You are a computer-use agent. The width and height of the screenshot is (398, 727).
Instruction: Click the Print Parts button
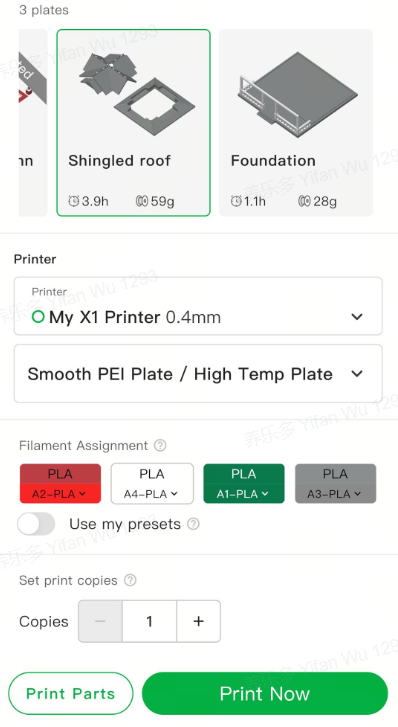point(71,694)
